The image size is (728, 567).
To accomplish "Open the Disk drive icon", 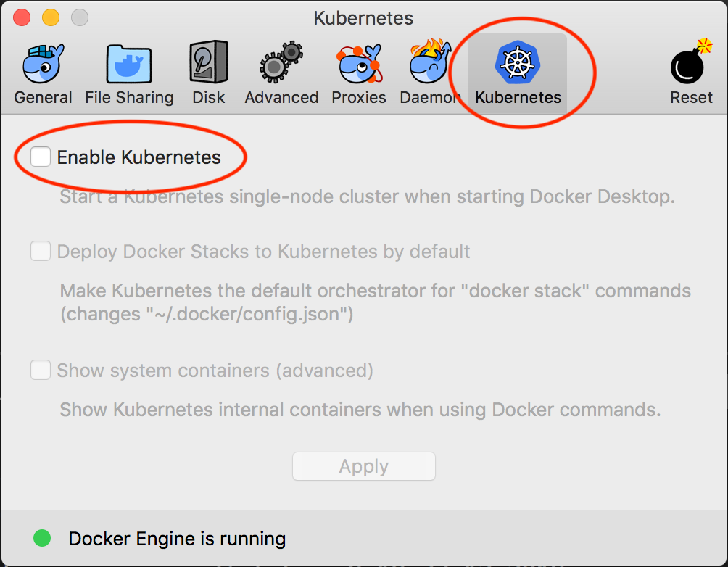I will [x=208, y=62].
